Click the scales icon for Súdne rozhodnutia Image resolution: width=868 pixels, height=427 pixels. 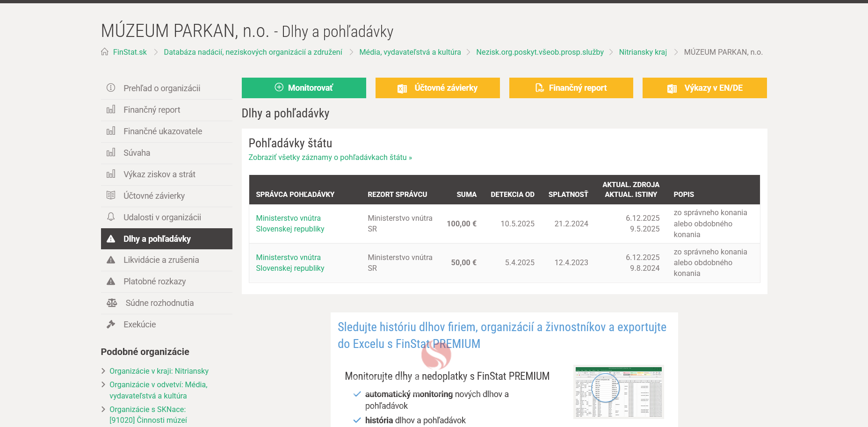[112, 303]
